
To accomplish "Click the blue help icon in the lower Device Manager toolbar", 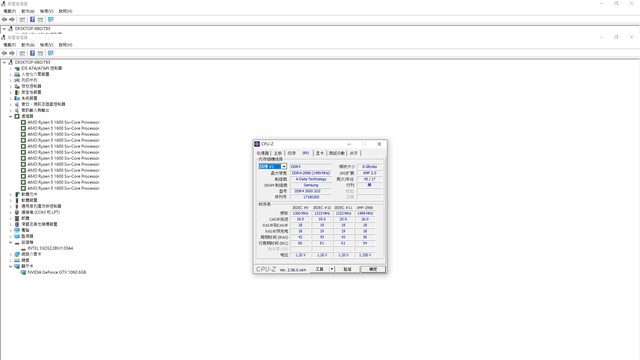I will pos(32,53).
